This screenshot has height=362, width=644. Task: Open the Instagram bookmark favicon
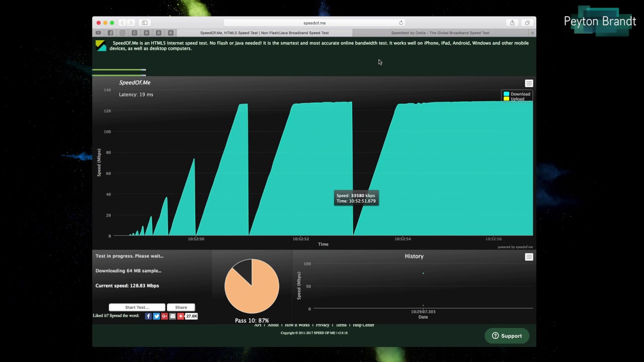(x=122, y=33)
